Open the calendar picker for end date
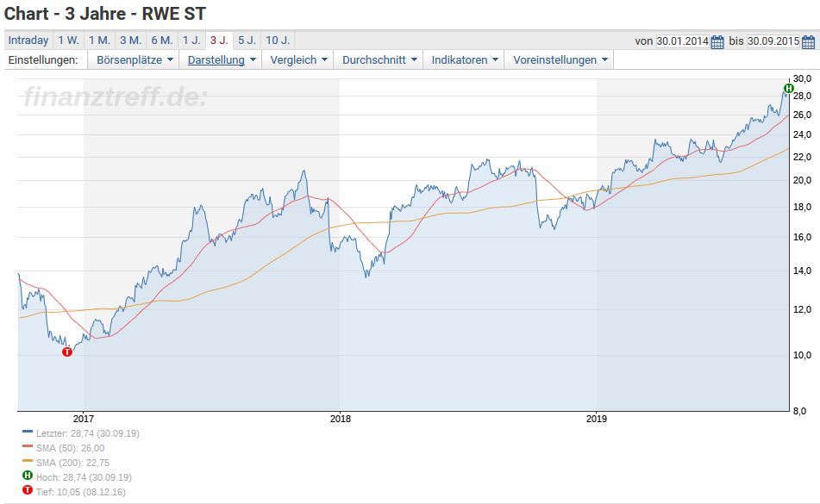Screen dimensions: 820x504 pyautogui.click(x=809, y=41)
